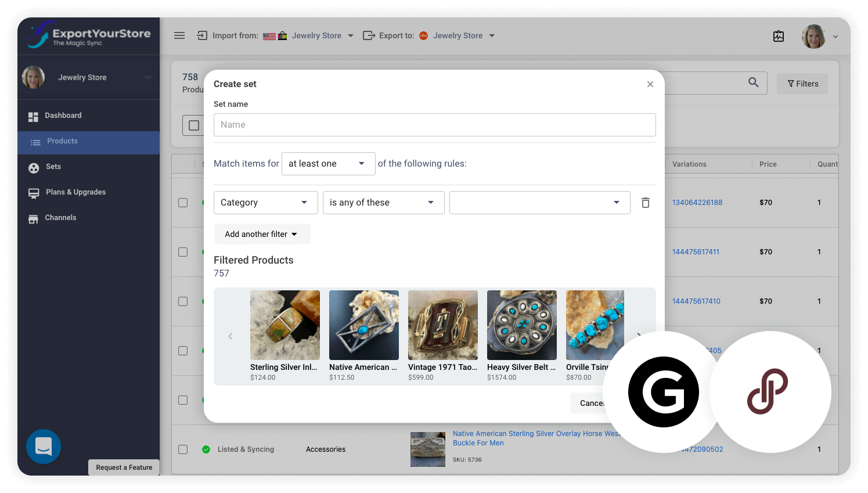The image size is (868, 493).
Task: Go to Dashboard in sidebar
Action: [x=63, y=116]
